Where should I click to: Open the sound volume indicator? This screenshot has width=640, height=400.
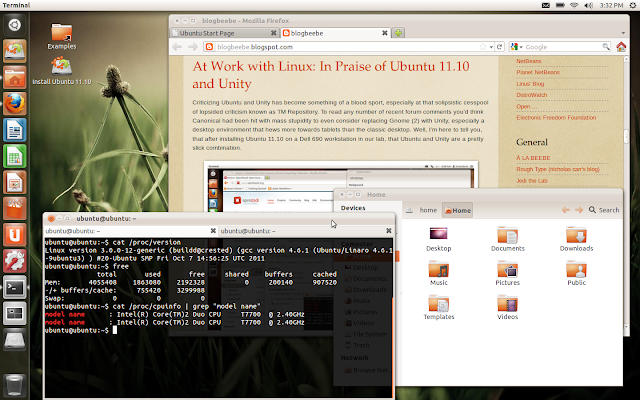pyautogui.click(x=588, y=5)
